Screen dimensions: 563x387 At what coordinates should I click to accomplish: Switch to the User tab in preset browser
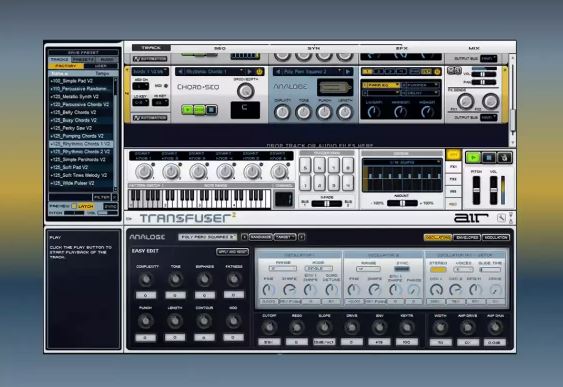coord(101,66)
